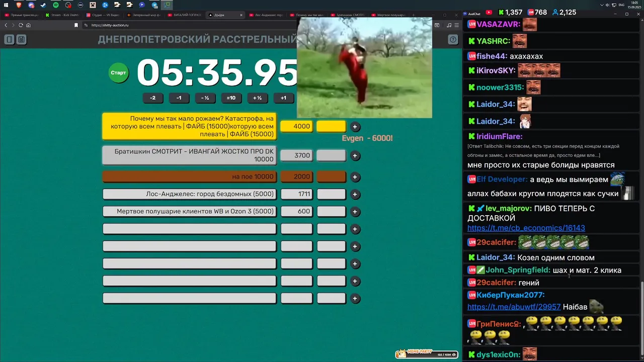
Task: Click amount field showing 4000
Action: pos(296,127)
